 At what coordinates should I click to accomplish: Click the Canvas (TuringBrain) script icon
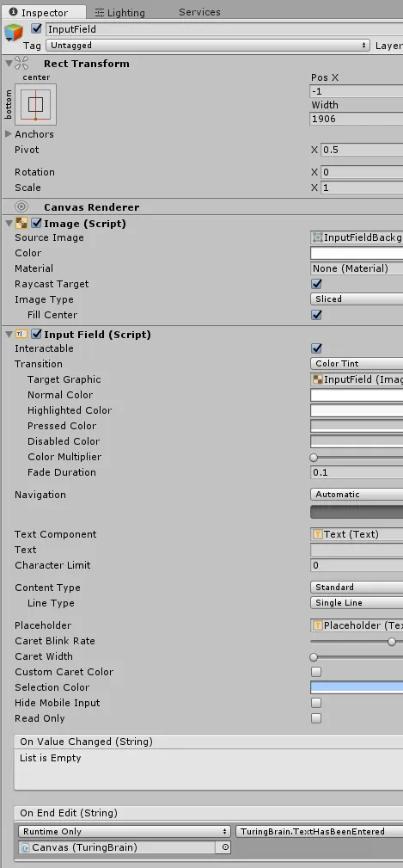point(26,847)
